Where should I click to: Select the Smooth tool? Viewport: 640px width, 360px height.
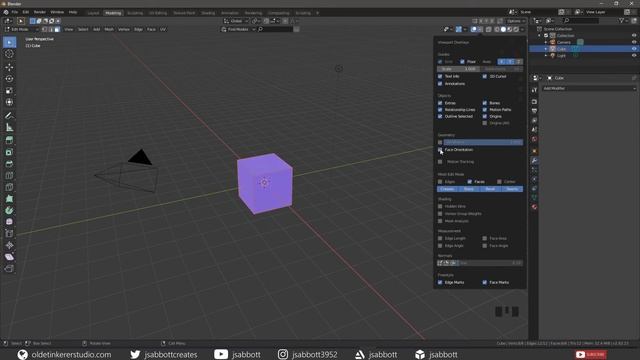pos(9,222)
